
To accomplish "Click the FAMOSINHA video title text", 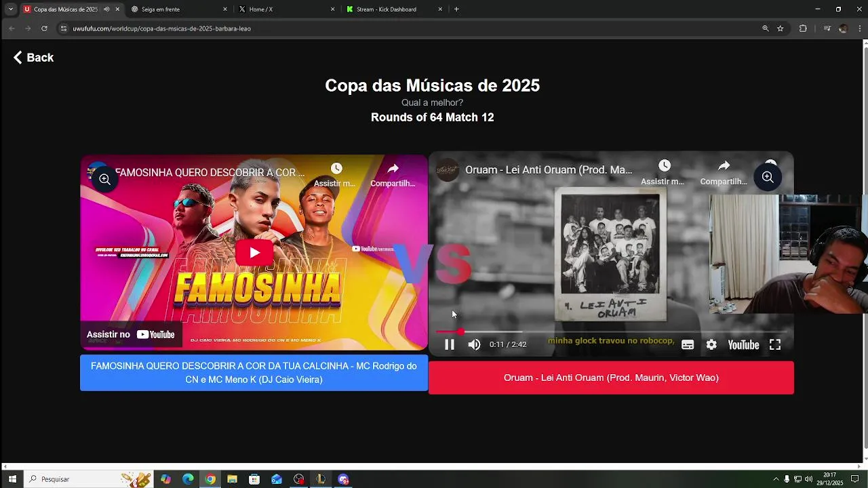I will 210,173.
